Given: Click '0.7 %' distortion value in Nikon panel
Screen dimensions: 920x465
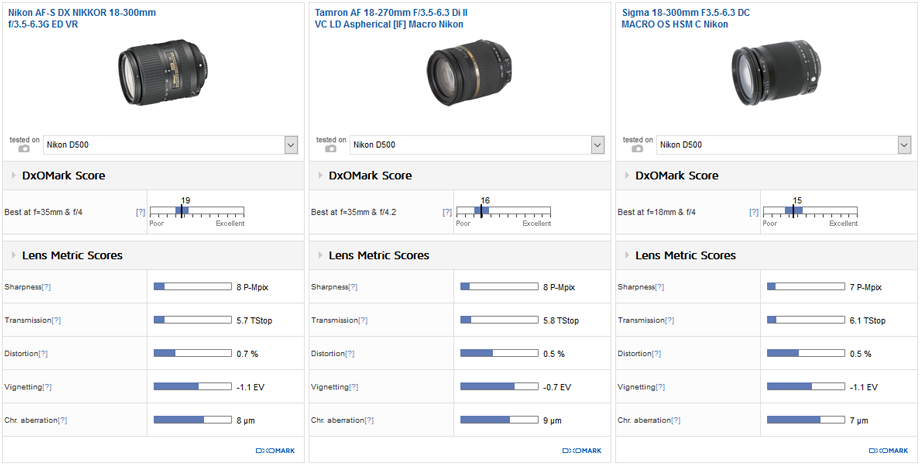Looking at the screenshot, I should (248, 354).
